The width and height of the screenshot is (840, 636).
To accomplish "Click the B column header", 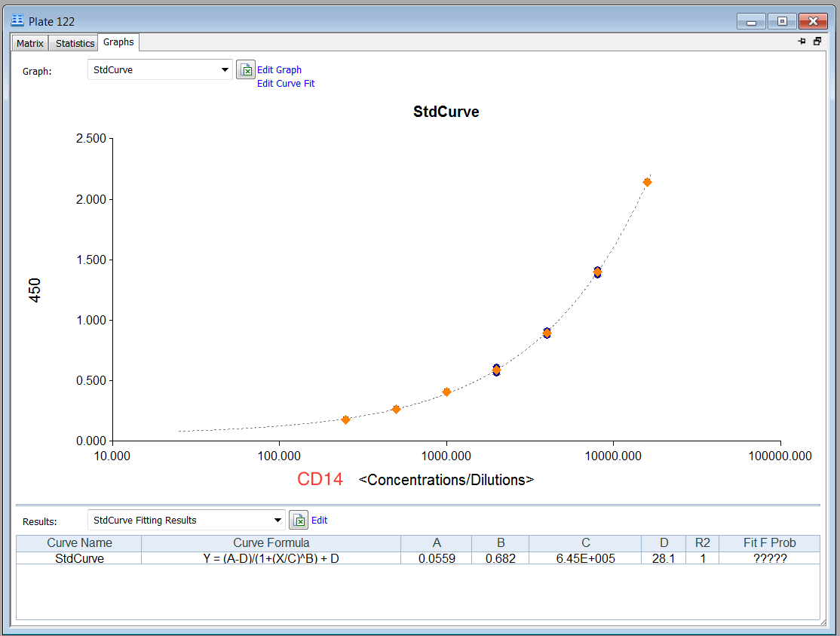I will click(501, 542).
